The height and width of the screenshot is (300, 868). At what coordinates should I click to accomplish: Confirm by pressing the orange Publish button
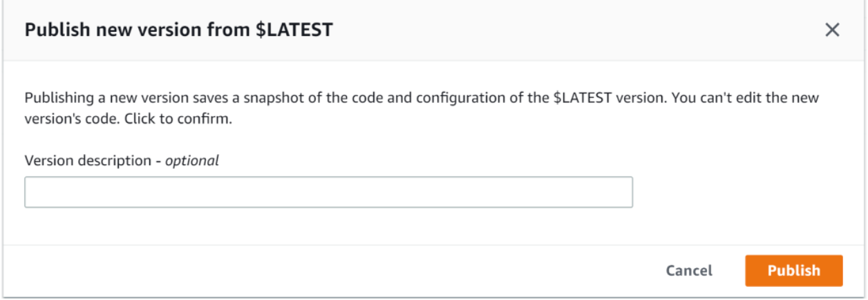coord(793,270)
